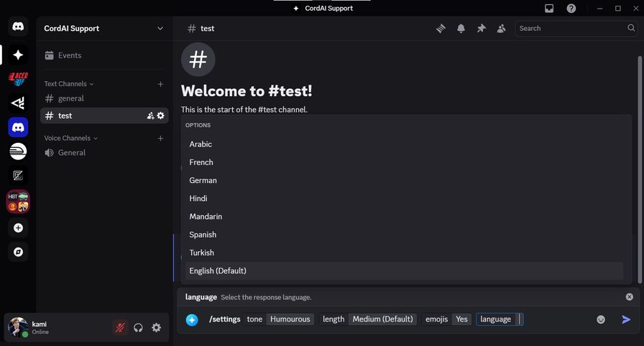644x346 pixels.
Task: Select Mandarin language option
Action: 404,217
